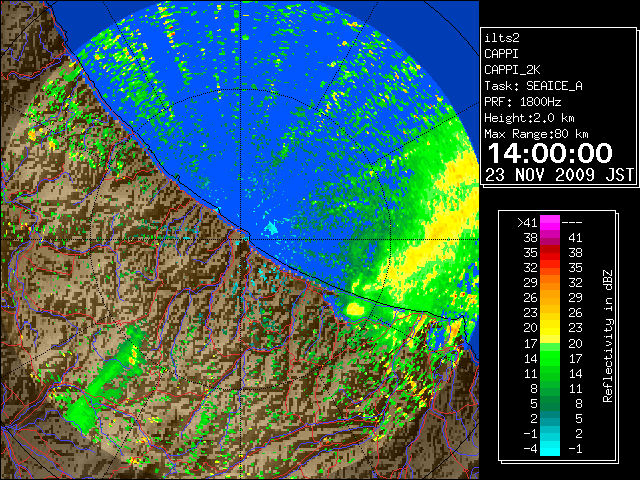Click the 'Max Range:80 km' text

coord(536,134)
